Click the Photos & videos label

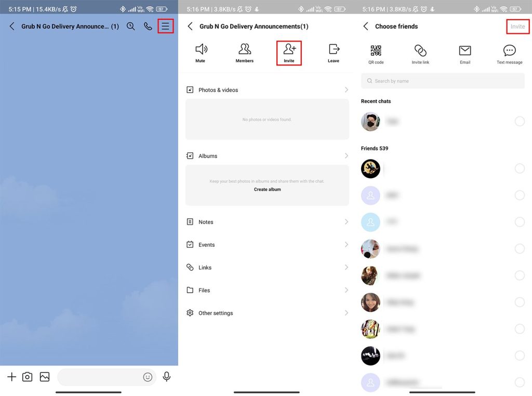(x=218, y=90)
